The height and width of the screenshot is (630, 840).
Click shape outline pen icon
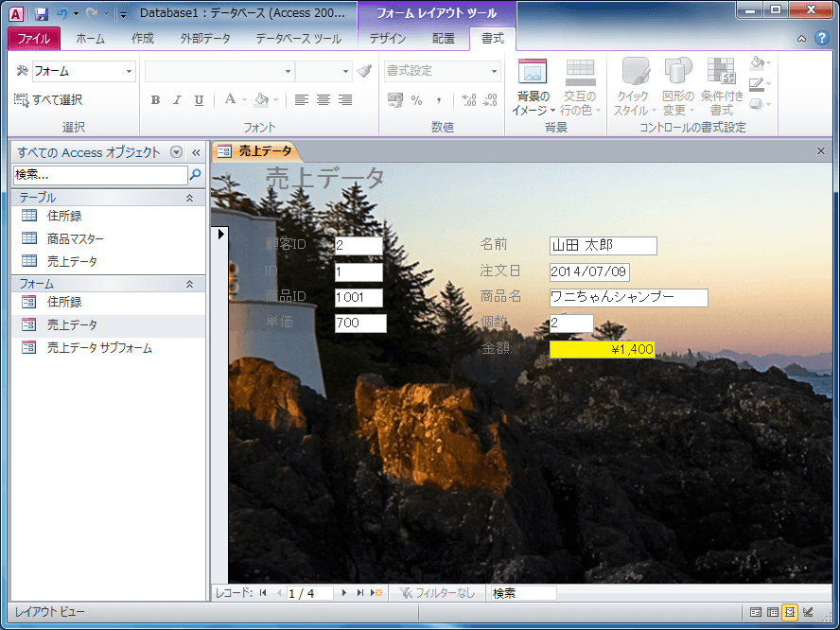pyautogui.click(x=757, y=83)
